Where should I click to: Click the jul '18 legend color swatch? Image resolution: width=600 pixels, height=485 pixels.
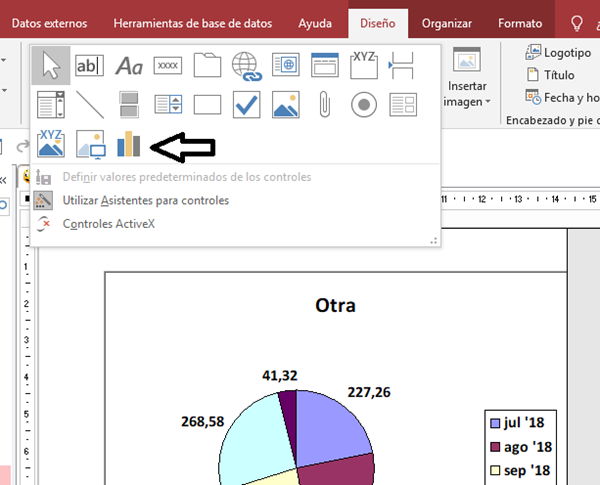point(493,421)
